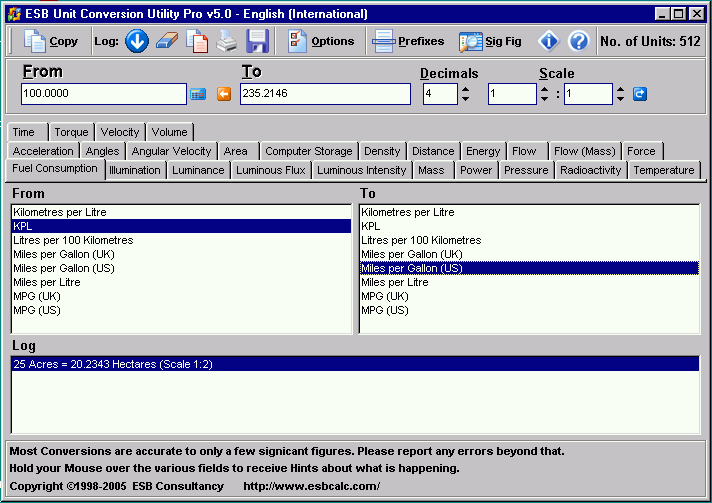Viewport: 712px width, 503px height.
Task: Click into the To result field
Action: (x=325, y=94)
